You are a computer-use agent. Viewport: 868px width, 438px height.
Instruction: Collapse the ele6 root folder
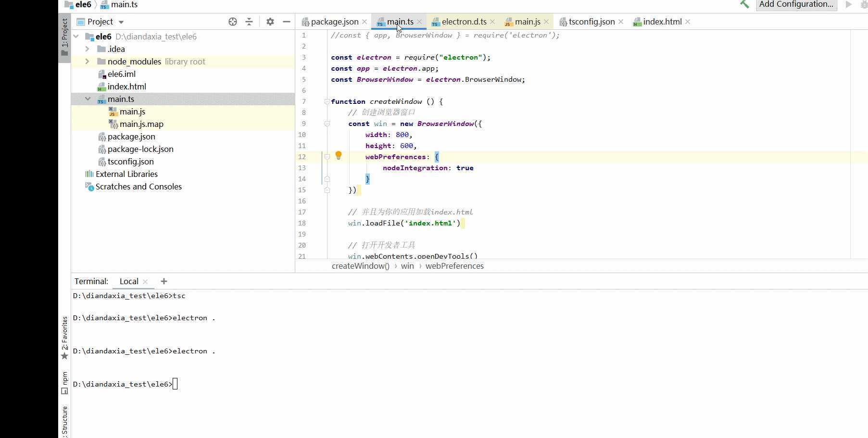[76, 37]
